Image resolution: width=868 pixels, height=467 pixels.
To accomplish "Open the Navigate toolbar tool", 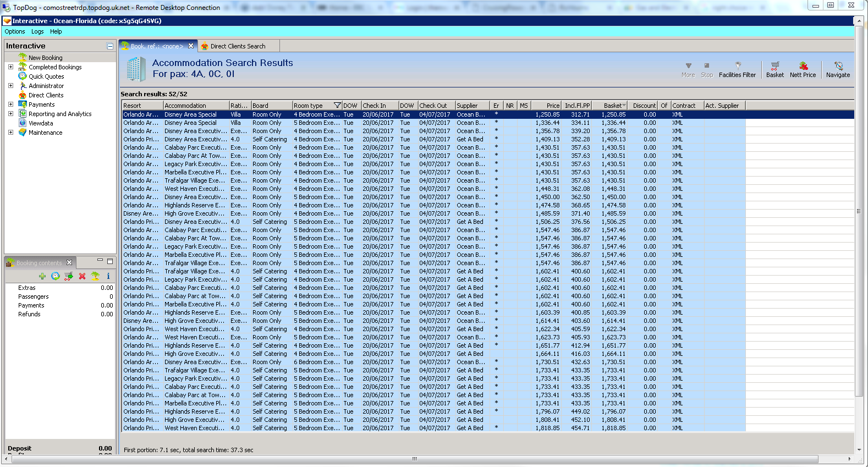I will point(838,70).
